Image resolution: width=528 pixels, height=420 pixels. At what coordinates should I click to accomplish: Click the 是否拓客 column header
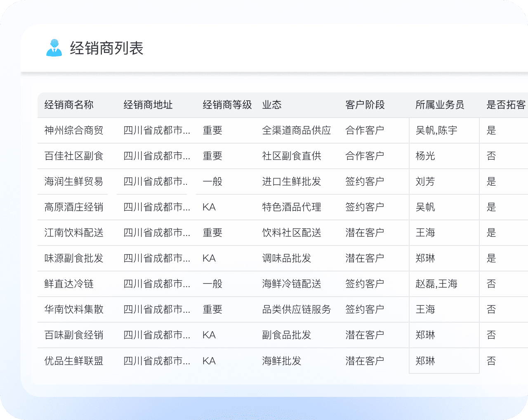pyautogui.click(x=506, y=105)
